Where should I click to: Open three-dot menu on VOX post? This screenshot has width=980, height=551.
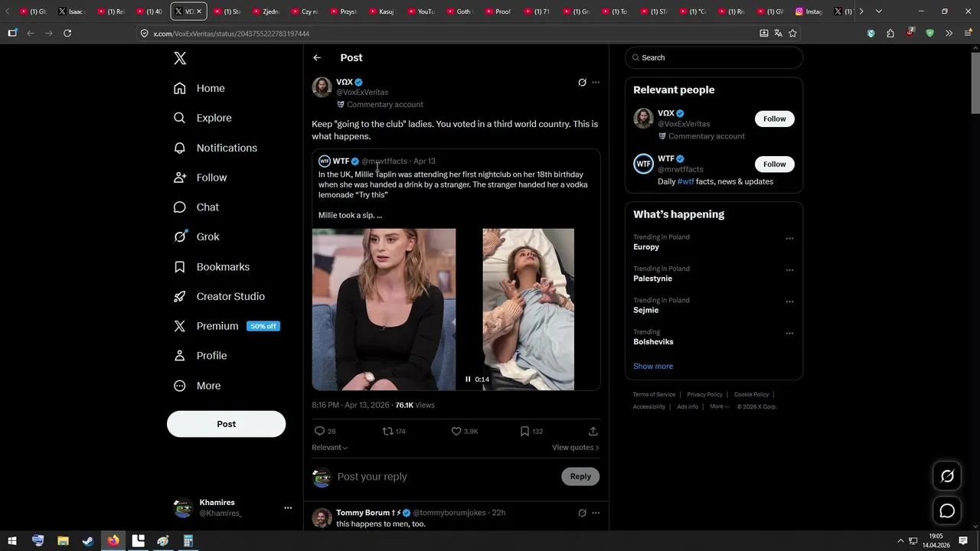tap(596, 83)
